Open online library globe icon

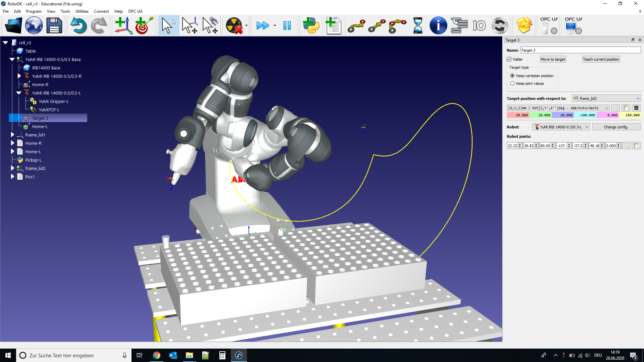point(34,25)
